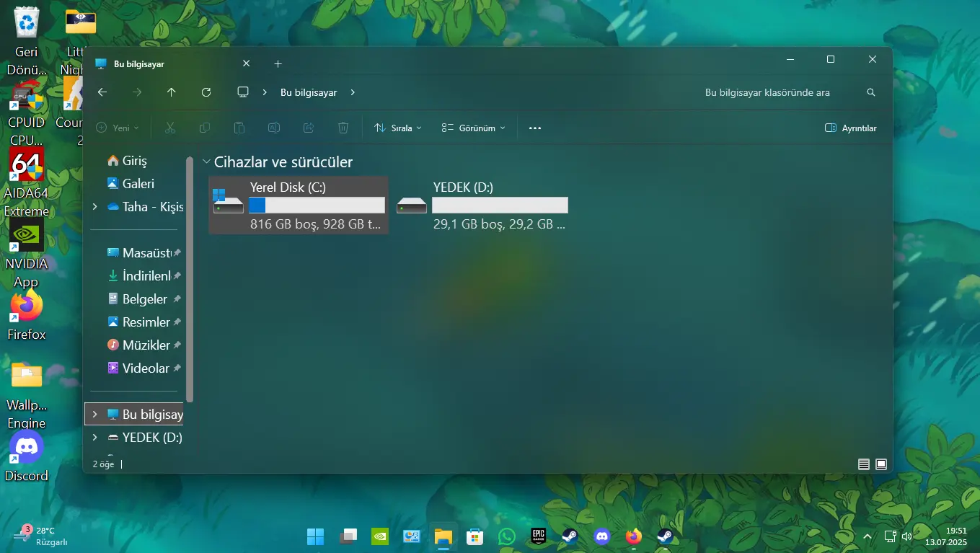This screenshot has width=980, height=553.
Task: Select the Bu bilgisayar tab
Action: pos(173,63)
